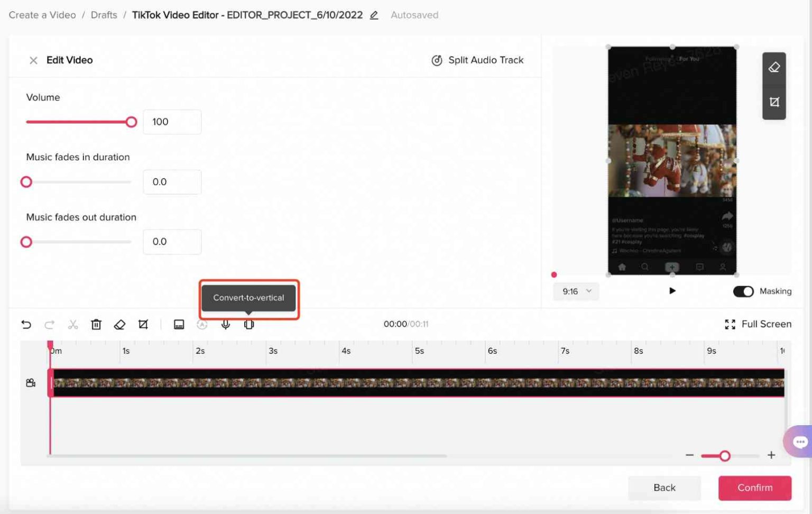Play the video preview
The width and height of the screenshot is (812, 514).
pos(672,291)
